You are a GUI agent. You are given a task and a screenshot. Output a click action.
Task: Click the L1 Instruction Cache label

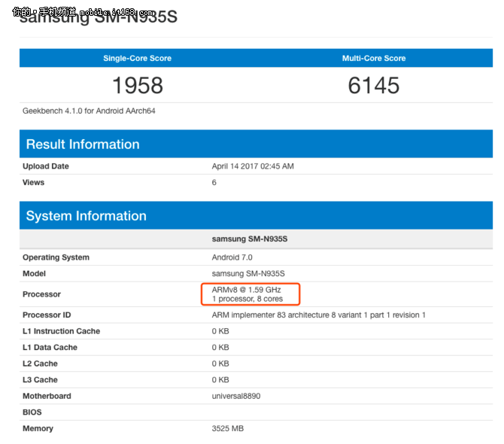(61, 331)
